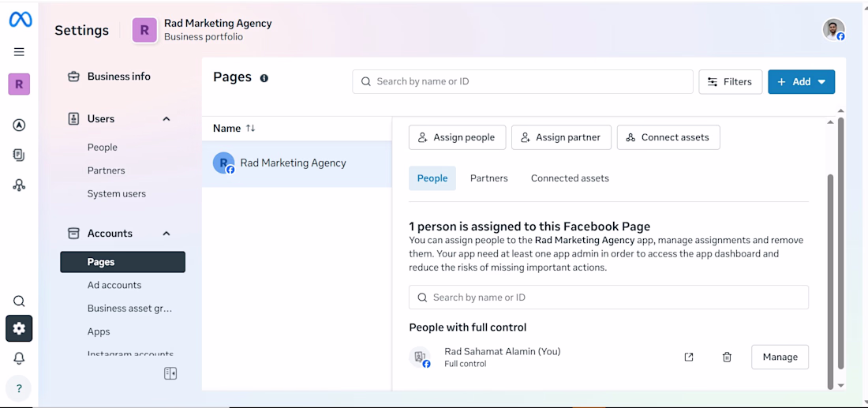Select the purple R portfolio icon in left rail
Viewport: 868px width, 408px height.
(19, 84)
